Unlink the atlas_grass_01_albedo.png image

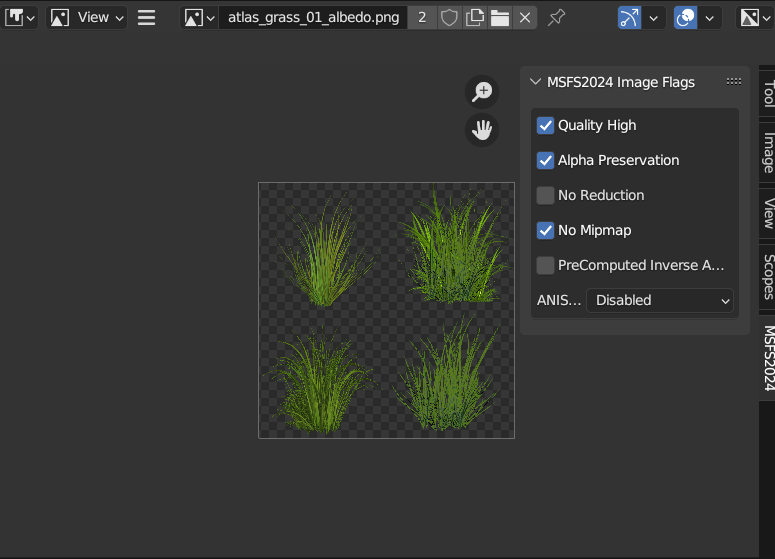coord(525,18)
